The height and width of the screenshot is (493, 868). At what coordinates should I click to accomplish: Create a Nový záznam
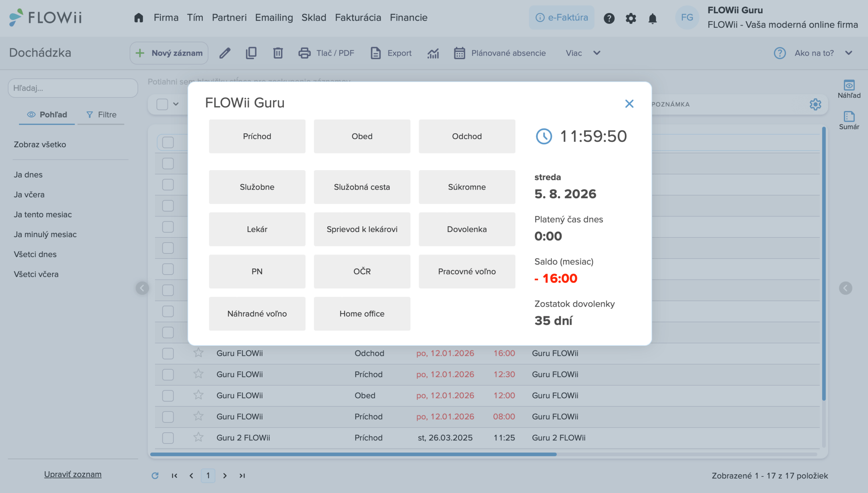(169, 53)
